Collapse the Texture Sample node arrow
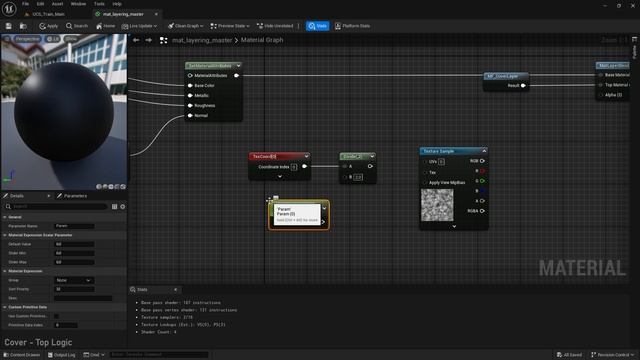Viewport: 640px width, 360px height. click(484, 151)
